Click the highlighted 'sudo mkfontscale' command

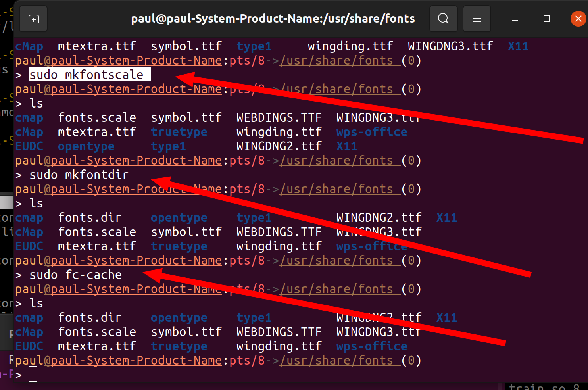click(x=90, y=75)
